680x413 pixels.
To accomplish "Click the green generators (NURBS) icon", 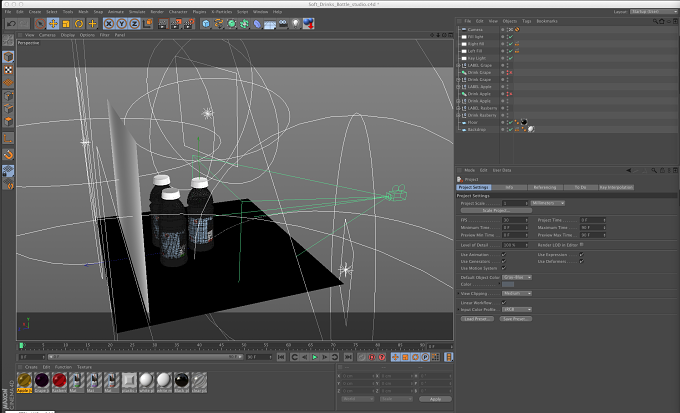I will [232, 23].
